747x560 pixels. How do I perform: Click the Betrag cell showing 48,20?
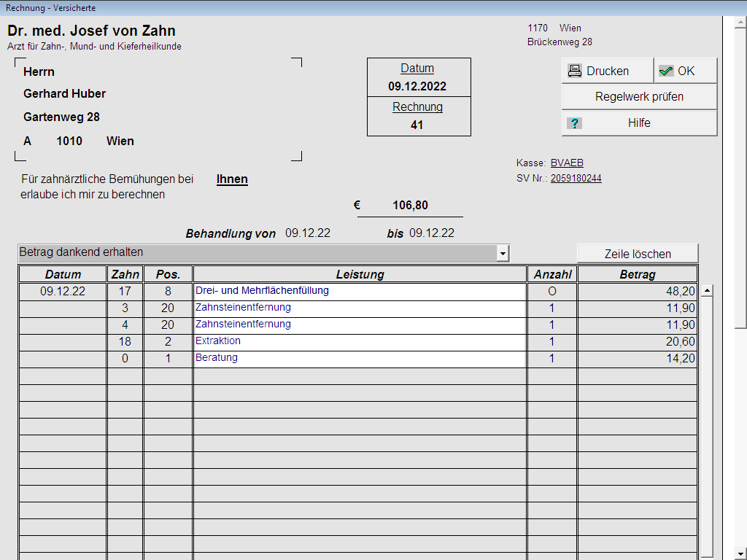coord(638,291)
